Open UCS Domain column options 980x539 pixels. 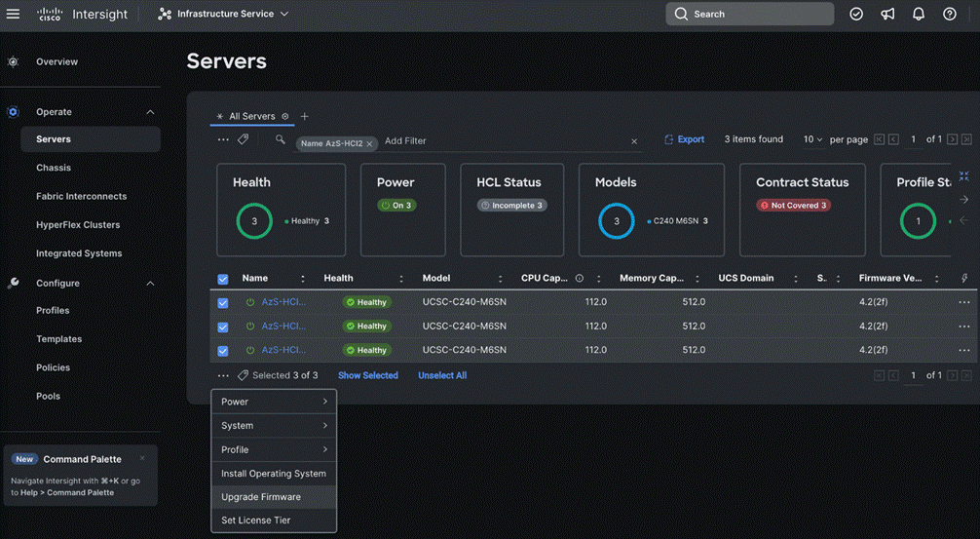[796, 279]
